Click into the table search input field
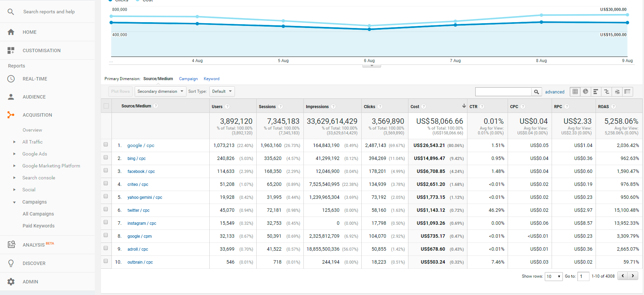This screenshot has width=644, height=295. point(503,92)
